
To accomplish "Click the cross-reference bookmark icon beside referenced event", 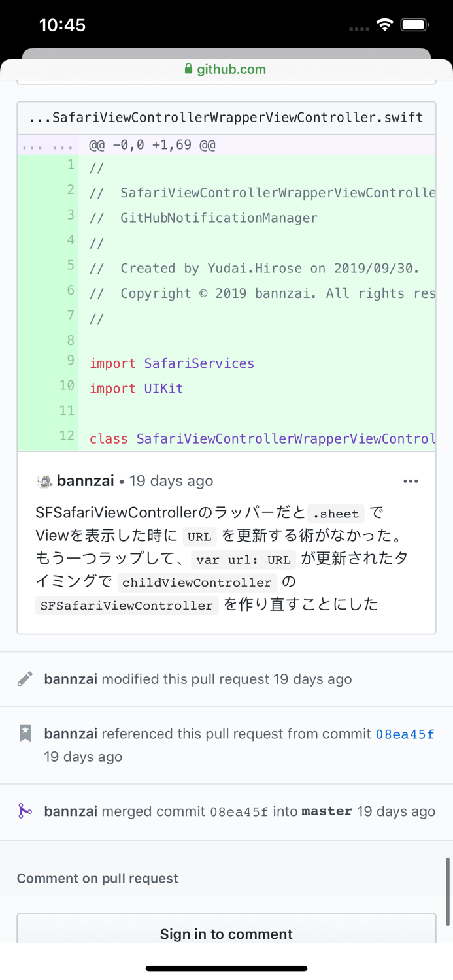I will click(x=25, y=733).
